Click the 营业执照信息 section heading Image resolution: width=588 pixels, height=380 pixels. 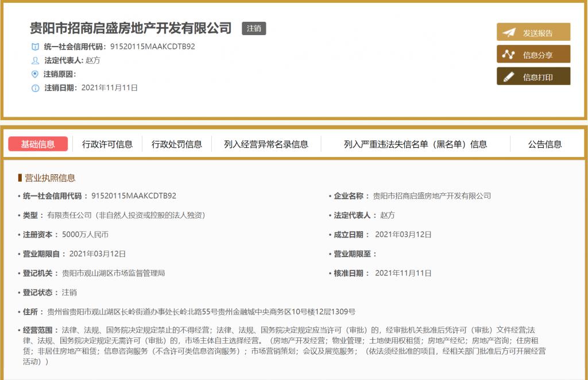50,178
